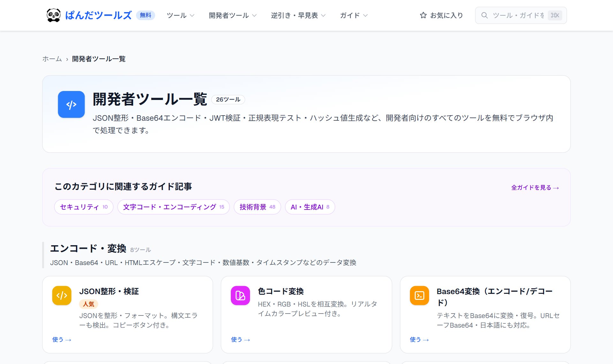Screen dimensions: 613x364
Task: Expand the ツール dropdown menu
Action: [180, 15]
